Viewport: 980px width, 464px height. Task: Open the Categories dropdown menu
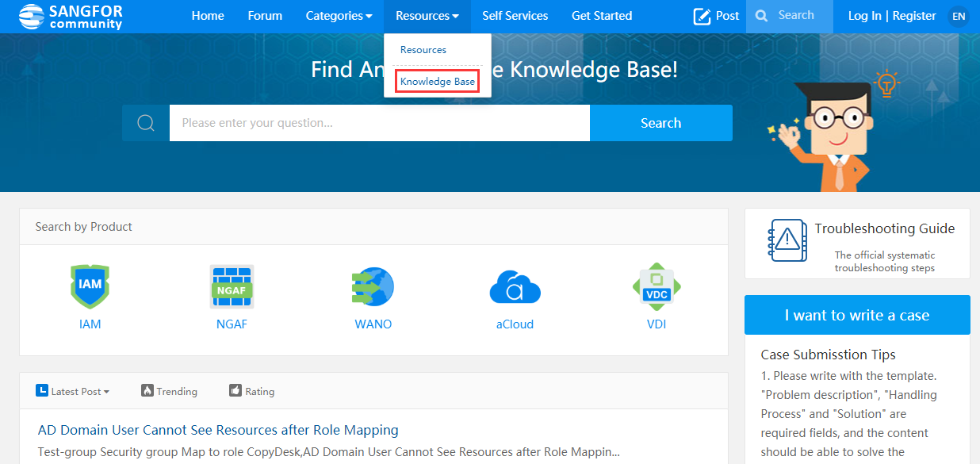pos(339,16)
